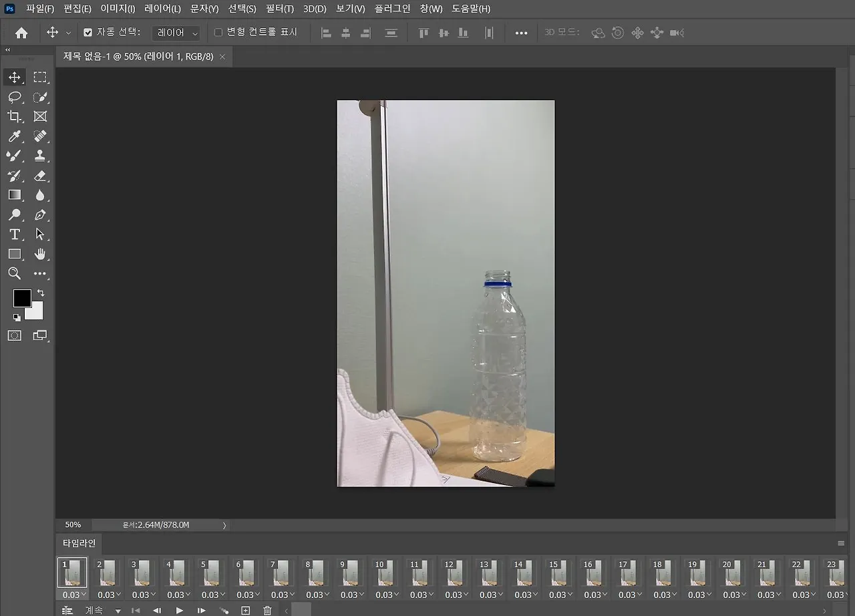Open the timeline panel menu
The image size is (855, 616).
pyautogui.click(x=841, y=543)
